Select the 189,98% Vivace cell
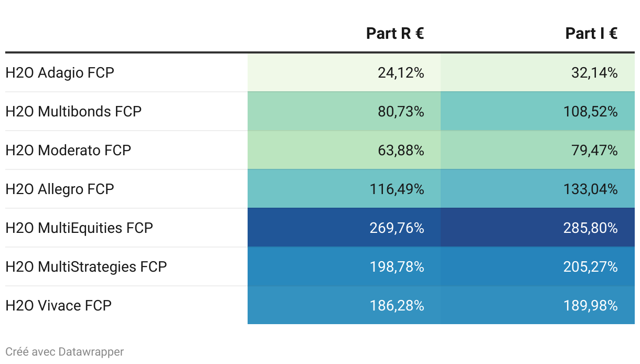Image resolution: width=640 pixels, height=364 pixels. coord(590,306)
